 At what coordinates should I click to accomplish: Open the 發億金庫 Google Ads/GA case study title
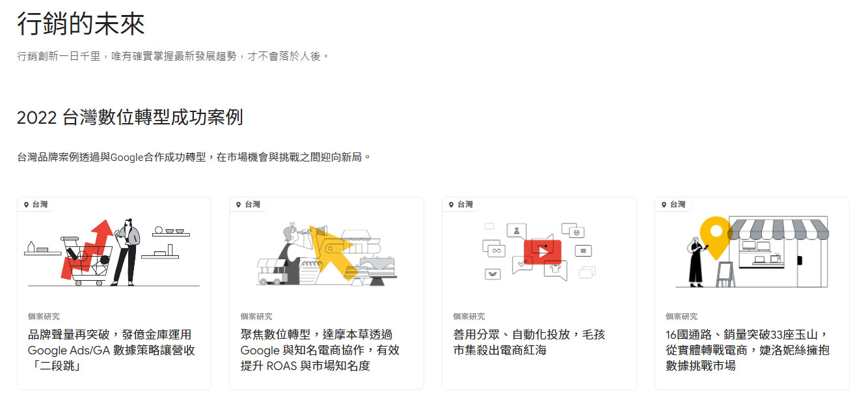point(111,350)
